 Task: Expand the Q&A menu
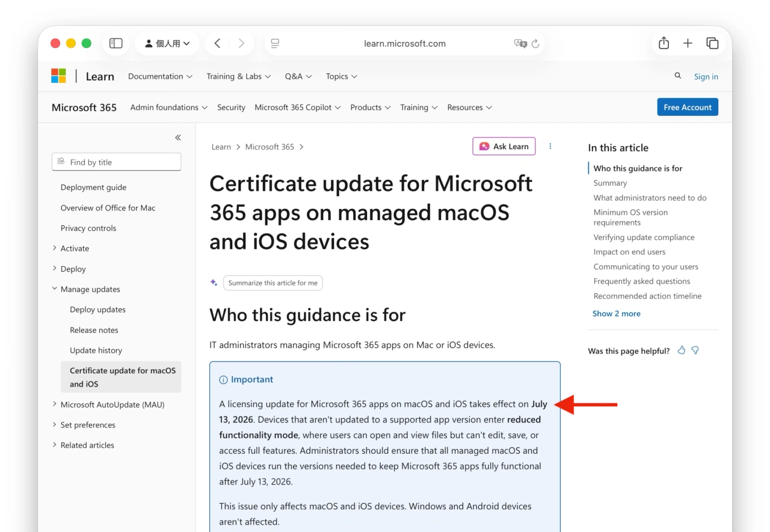[x=298, y=76]
